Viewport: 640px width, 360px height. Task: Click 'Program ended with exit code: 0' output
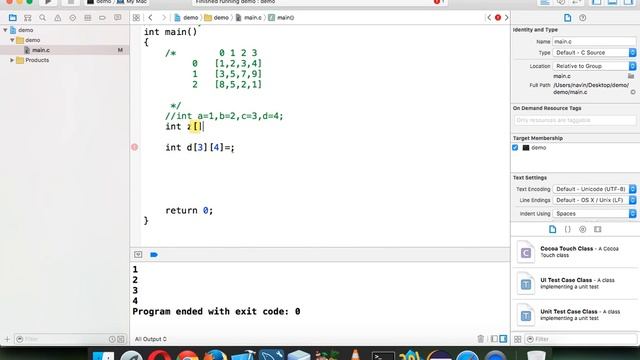216,311
